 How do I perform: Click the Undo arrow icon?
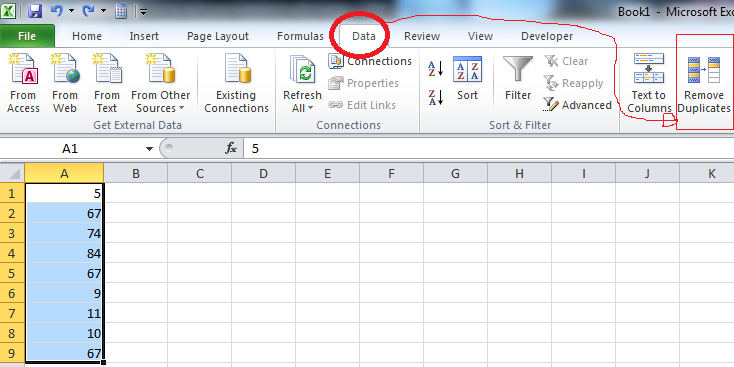pyautogui.click(x=56, y=11)
